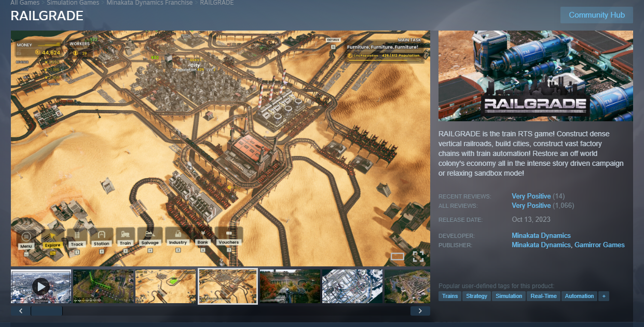
Task: Select the partially visible green island thumbnail
Action: (407, 286)
